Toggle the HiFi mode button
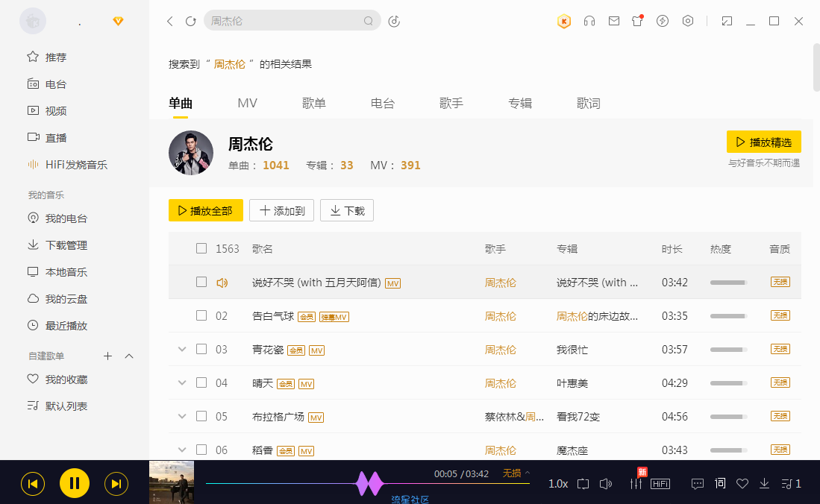The height and width of the screenshot is (504, 820). 660,484
